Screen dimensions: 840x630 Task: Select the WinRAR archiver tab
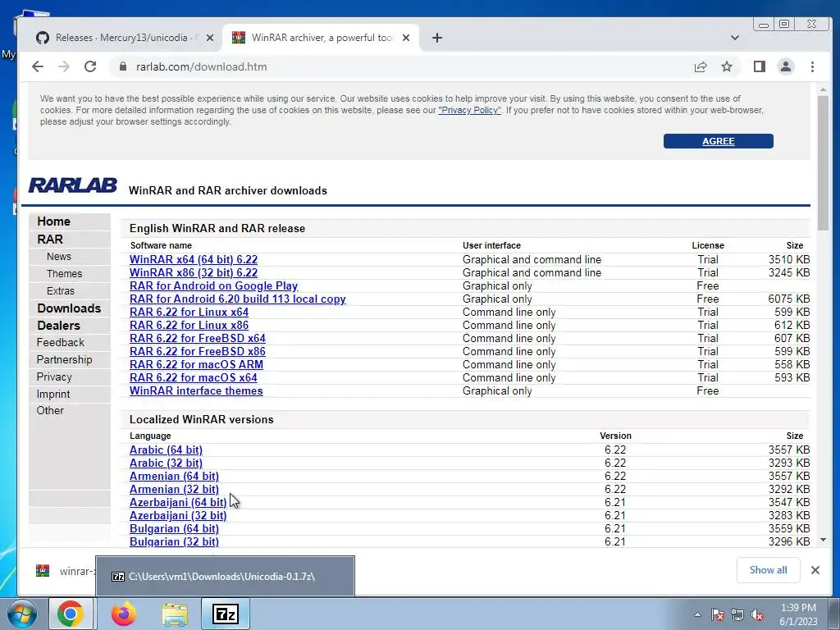point(321,38)
